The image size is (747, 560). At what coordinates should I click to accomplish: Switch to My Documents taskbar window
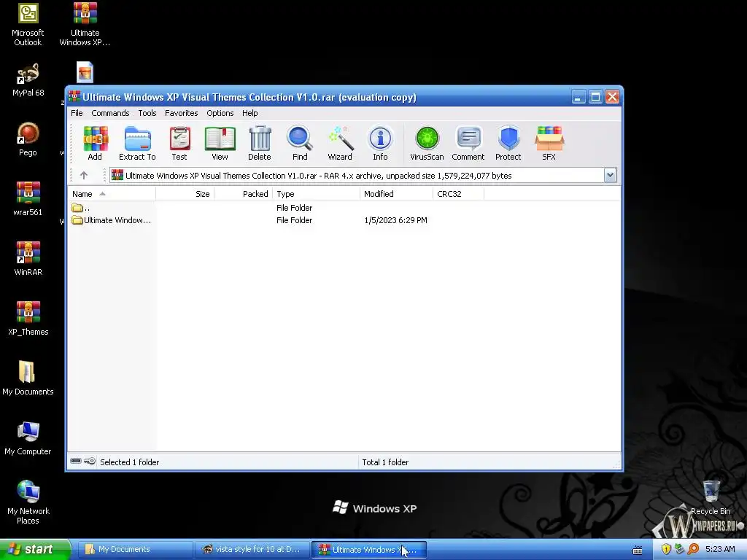[x=133, y=549]
